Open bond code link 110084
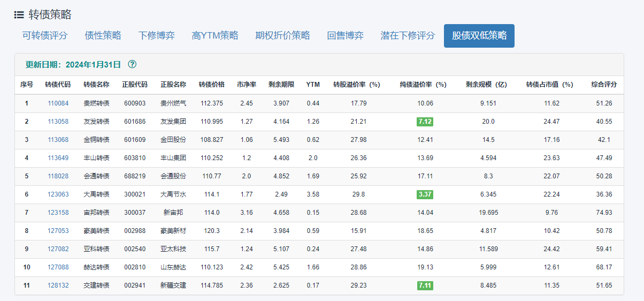 click(x=58, y=103)
